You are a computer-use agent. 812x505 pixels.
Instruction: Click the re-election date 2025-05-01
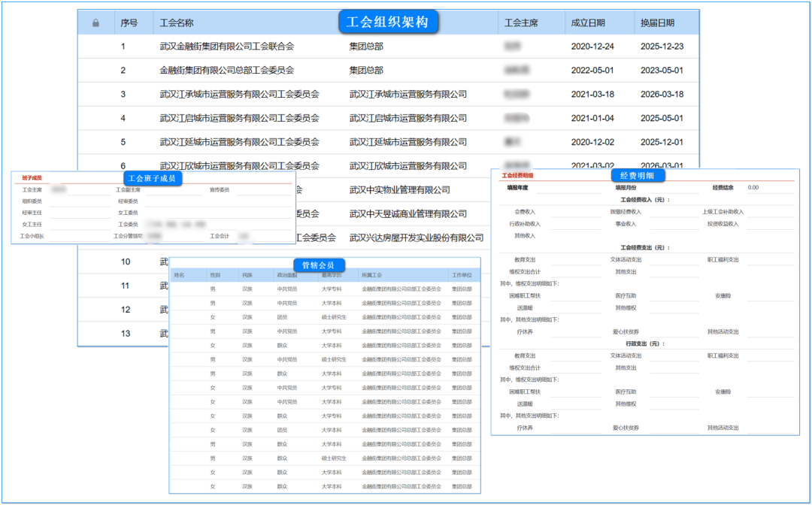coord(662,118)
